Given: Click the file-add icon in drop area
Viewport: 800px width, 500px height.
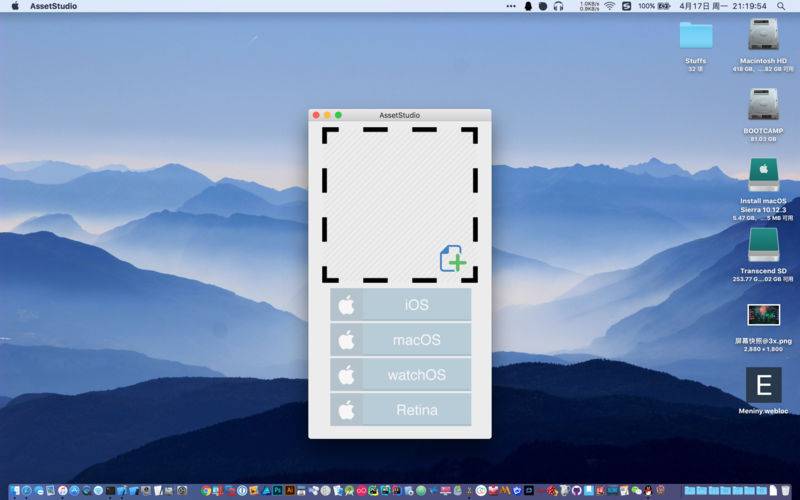Looking at the screenshot, I should point(453,259).
